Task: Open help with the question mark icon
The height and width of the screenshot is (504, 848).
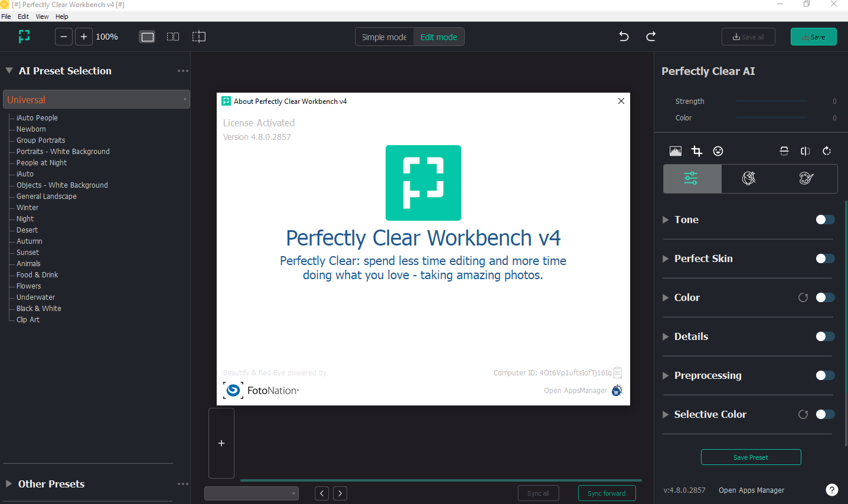Action: [831, 490]
